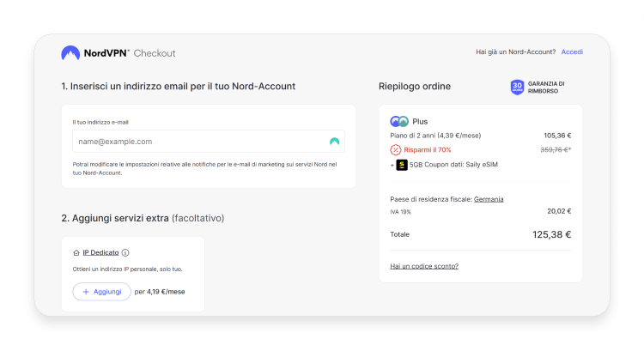Click the 'Plus' plan name
This screenshot has height=351, width=644.
[420, 122]
